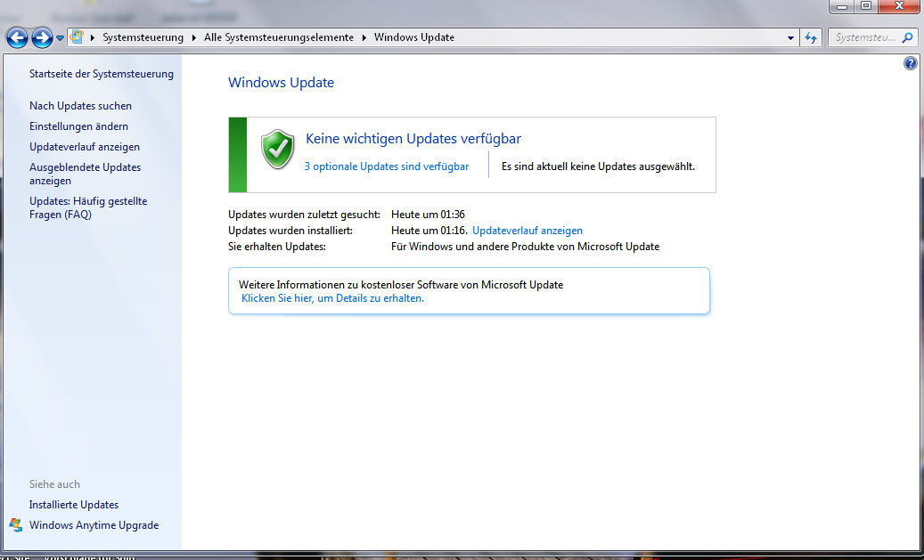
Task: Click Keine wichtigen Updates verfügbar heading
Action: click(413, 139)
